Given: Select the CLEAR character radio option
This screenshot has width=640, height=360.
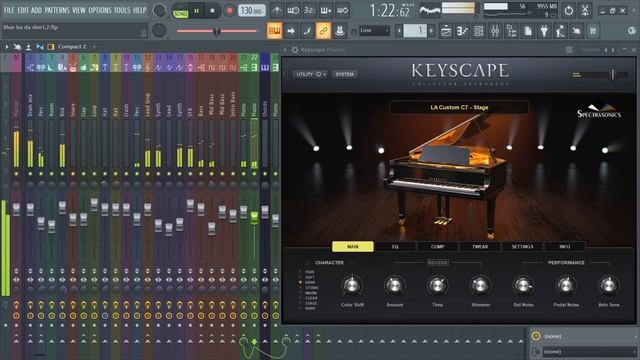Looking at the screenshot, I should click(300, 298).
